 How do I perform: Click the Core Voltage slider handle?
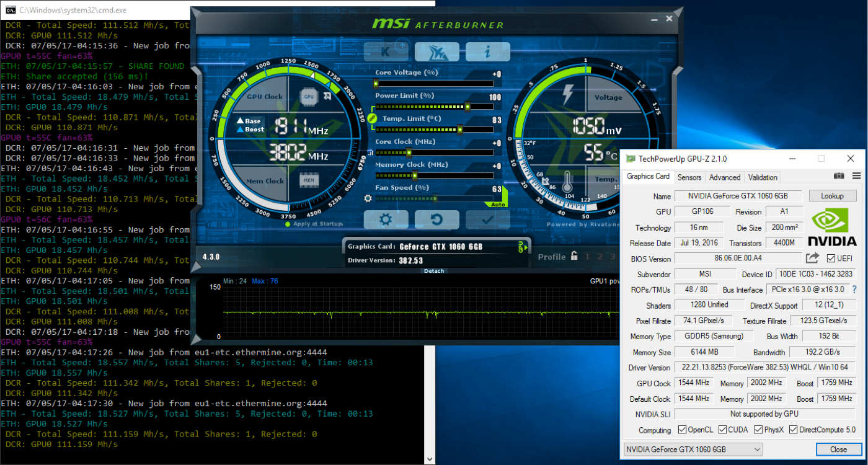pos(377,83)
